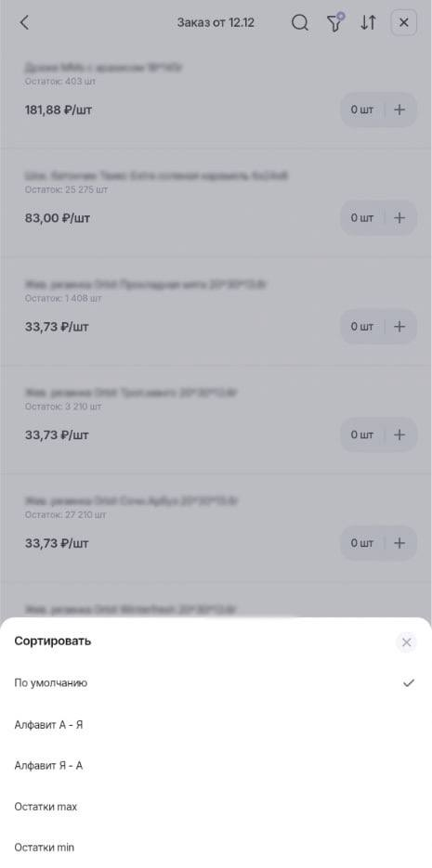Screen dimensions: 432x868
Task: Add one unit to the 181,88 ₽ item
Action: [x=399, y=110]
